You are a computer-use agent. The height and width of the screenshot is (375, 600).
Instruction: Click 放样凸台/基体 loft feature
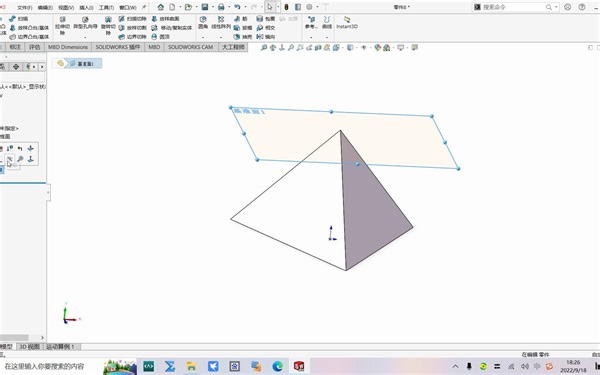point(29,28)
